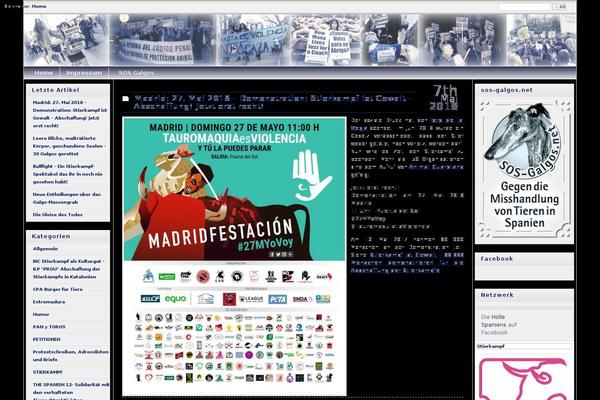Open 'Neue Enthüllungen über das Galgo-Massengrab'
600x400 pixels.
click(67, 198)
